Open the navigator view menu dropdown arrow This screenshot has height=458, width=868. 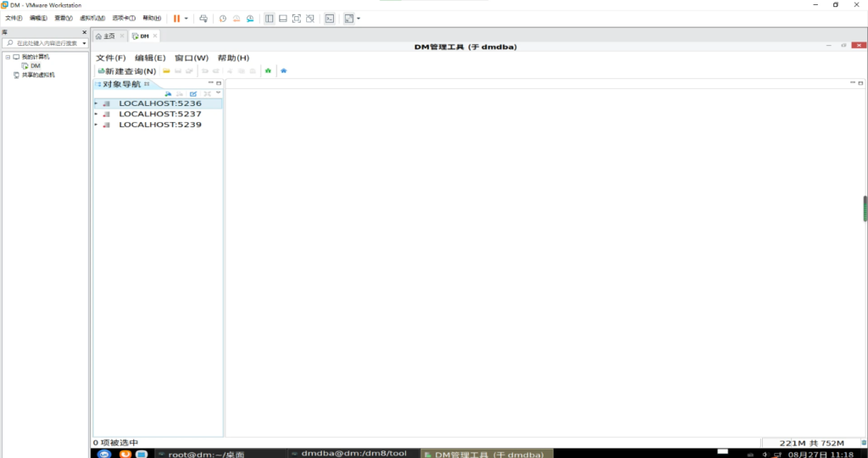[218, 92]
